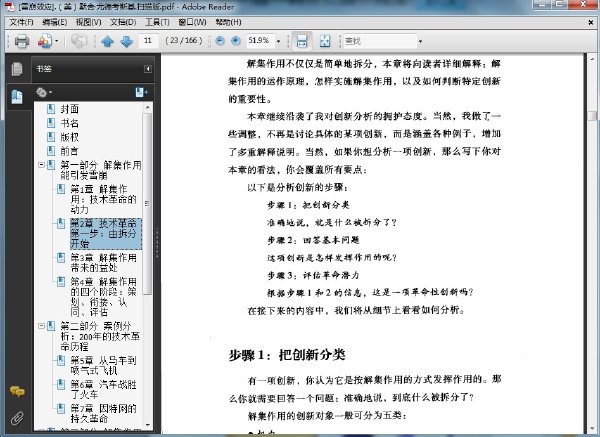Select the 封面 bookmark

point(70,109)
